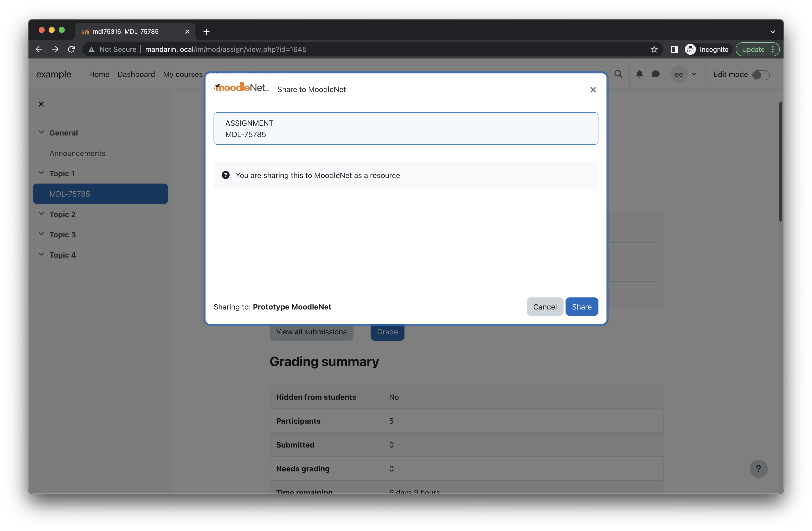Click the Chrome Update button

pos(753,49)
